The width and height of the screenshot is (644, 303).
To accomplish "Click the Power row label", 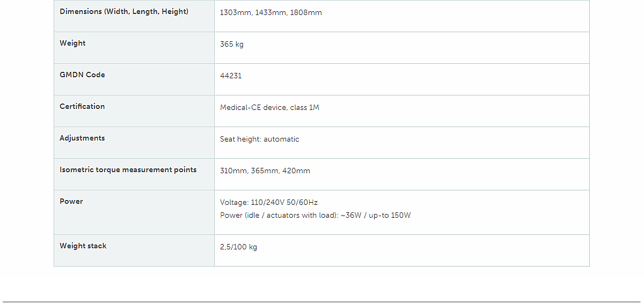I will point(71,202).
